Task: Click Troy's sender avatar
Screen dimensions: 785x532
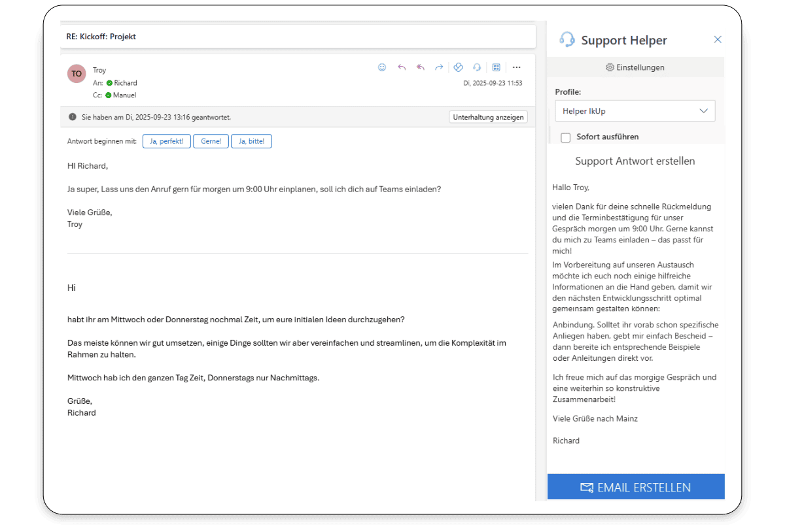Action: pos(76,74)
